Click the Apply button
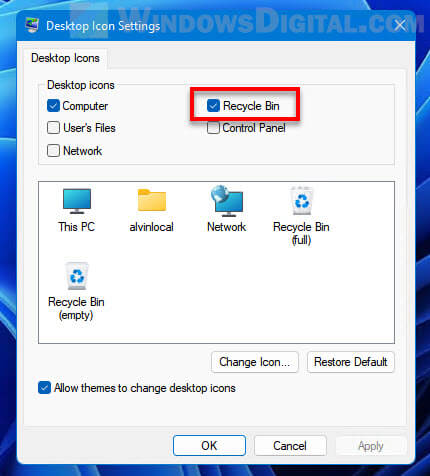 pyautogui.click(x=371, y=445)
